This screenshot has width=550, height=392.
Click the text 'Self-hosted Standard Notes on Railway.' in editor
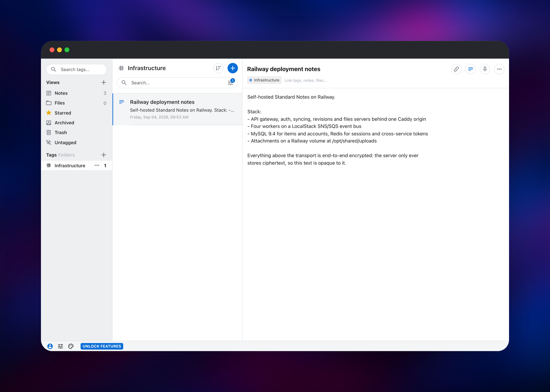(291, 97)
